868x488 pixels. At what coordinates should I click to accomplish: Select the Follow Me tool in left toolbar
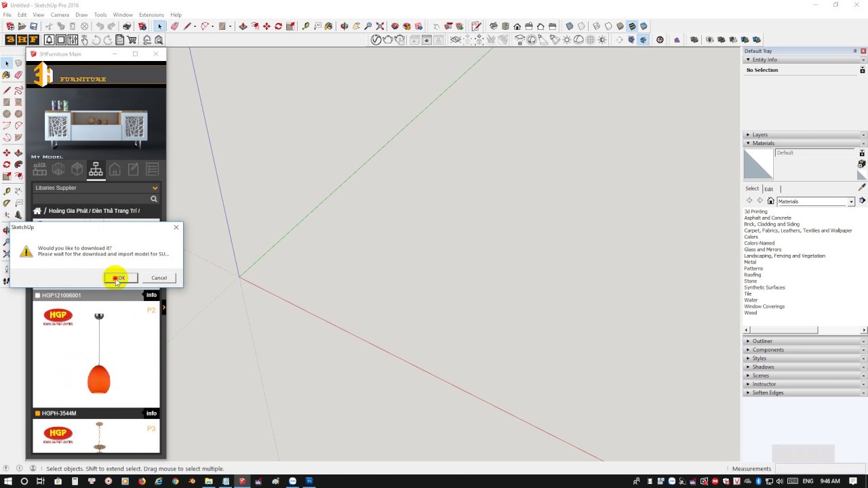tap(18, 164)
